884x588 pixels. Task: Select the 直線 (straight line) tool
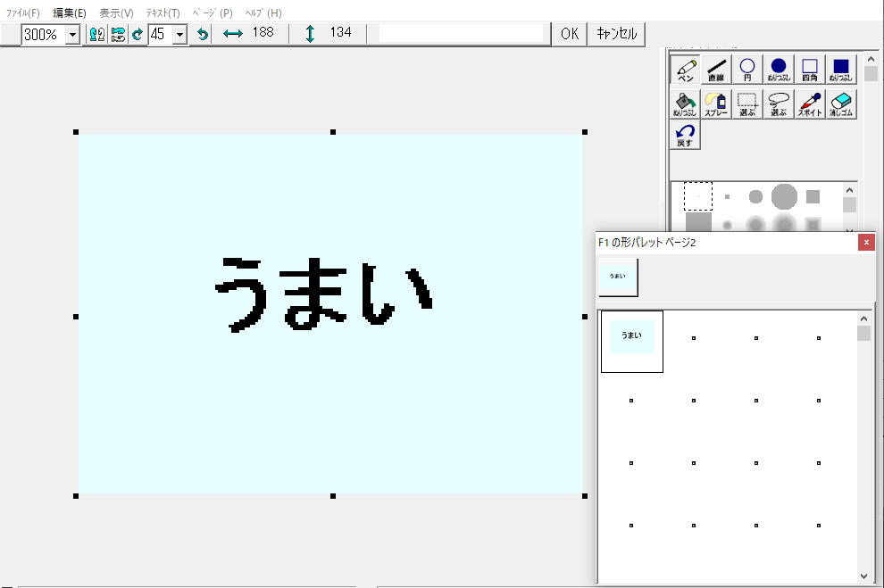pyautogui.click(x=716, y=70)
